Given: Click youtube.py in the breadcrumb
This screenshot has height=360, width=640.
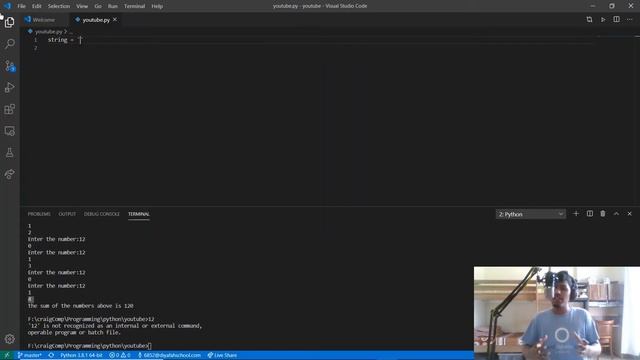Looking at the screenshot, I should (49, 31).
